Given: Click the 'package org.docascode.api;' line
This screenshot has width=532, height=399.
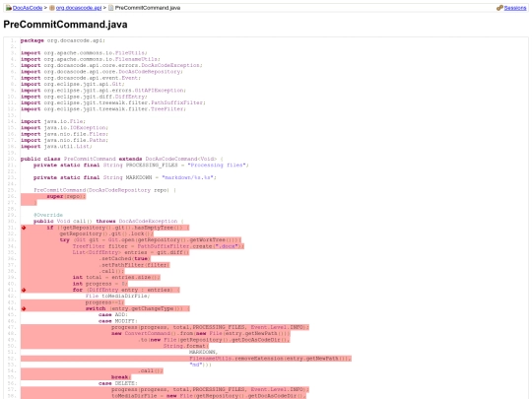Looking at the screenshot, I should [63, 40].
